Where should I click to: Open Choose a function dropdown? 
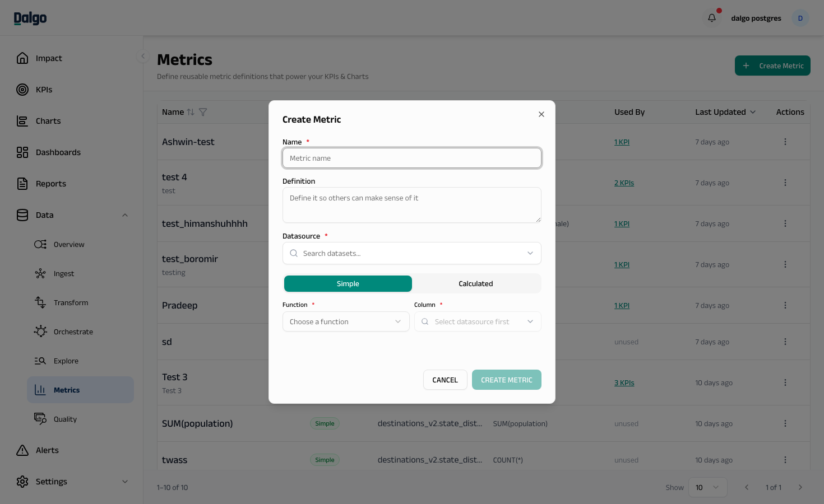coord(346,321)
